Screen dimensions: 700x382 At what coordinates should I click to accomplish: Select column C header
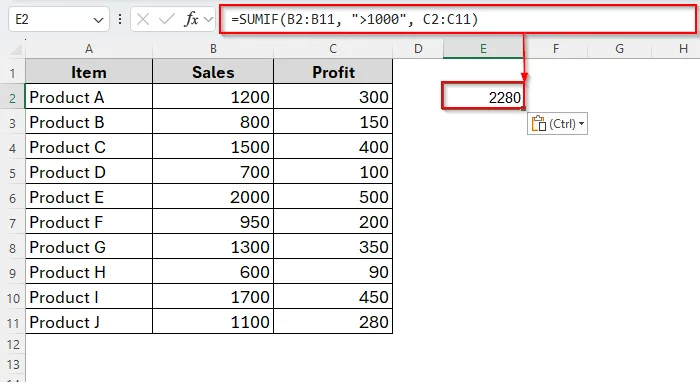click(333, 49)
